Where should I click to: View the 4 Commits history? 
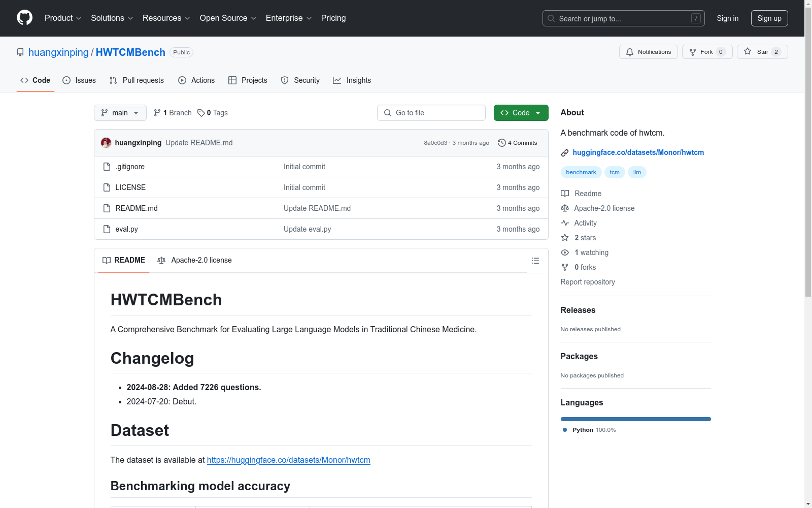tap(518, 143)
